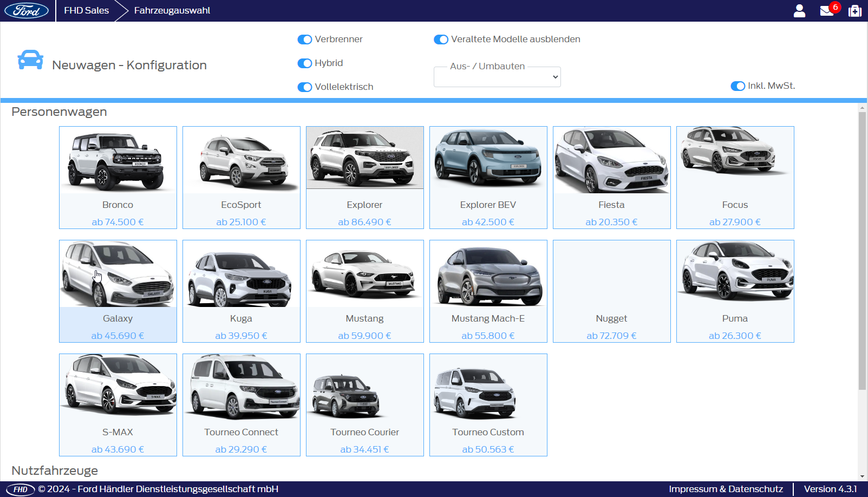Viewport: 868px width, 497px height.
Task: Open the user profile icon
Action: 799,10
